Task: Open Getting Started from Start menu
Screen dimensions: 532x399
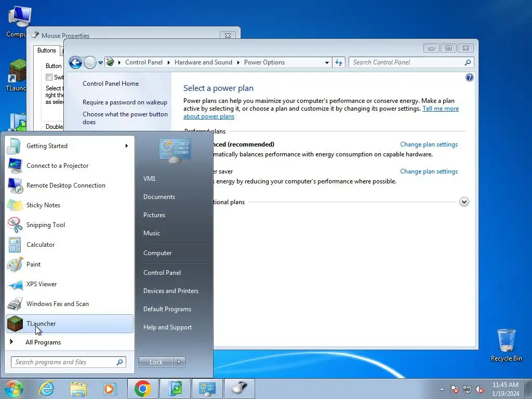Action: click(x=70, y=146)
